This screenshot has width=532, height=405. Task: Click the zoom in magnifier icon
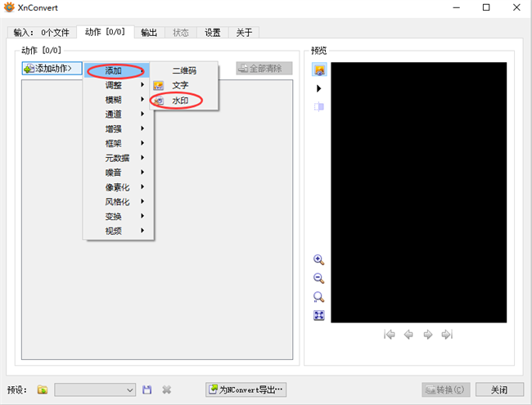click(x=319, y=259)
